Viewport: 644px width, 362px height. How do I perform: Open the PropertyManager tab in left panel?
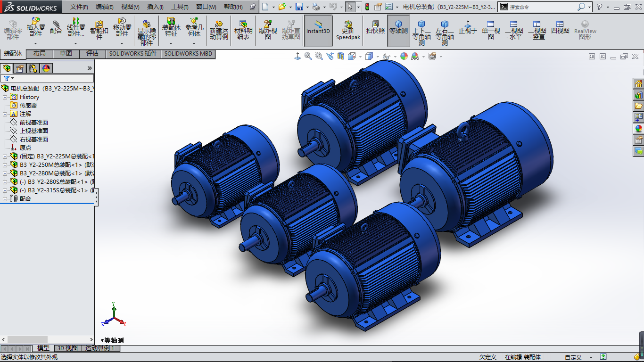coord(19,68)
